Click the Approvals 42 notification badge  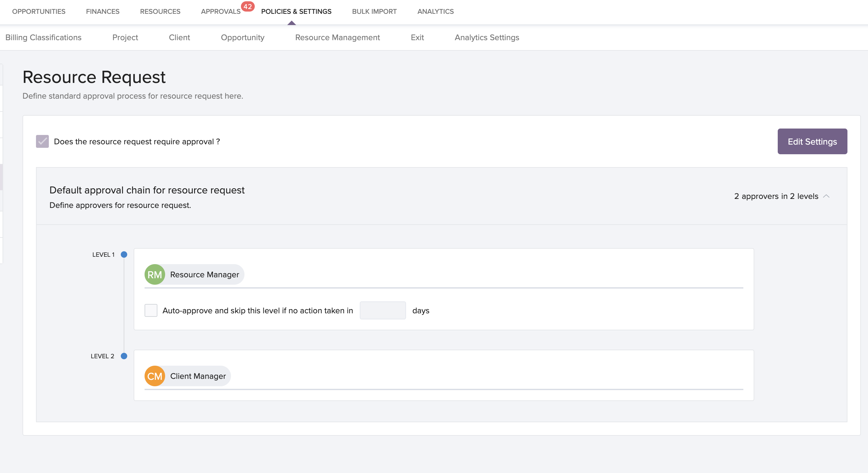coord(248,6)
